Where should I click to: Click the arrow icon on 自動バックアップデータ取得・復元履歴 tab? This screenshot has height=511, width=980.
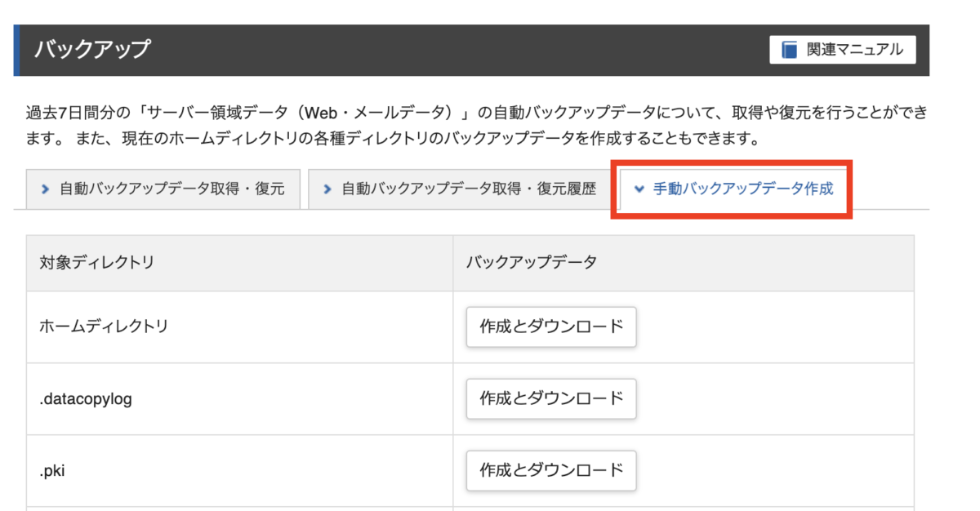coord(327,189)
